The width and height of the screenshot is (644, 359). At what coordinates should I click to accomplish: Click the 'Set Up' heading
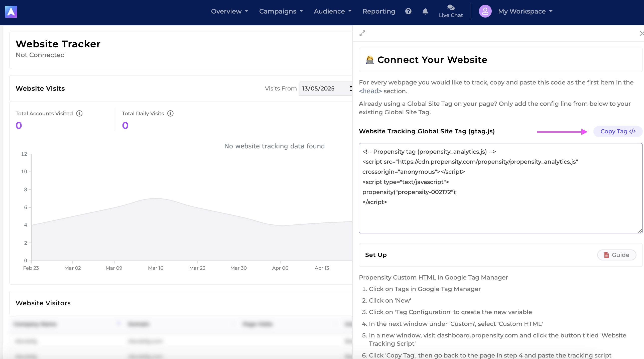(376, 255)
